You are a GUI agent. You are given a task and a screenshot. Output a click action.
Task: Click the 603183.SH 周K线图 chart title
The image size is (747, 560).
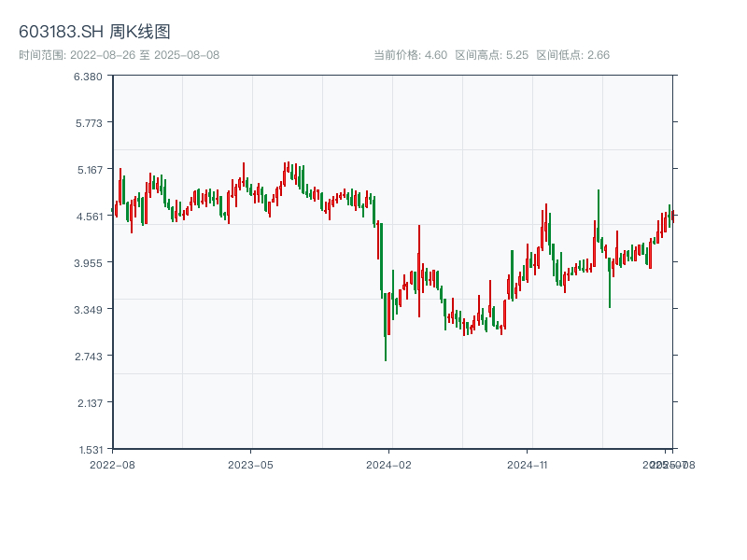point(94,33)
